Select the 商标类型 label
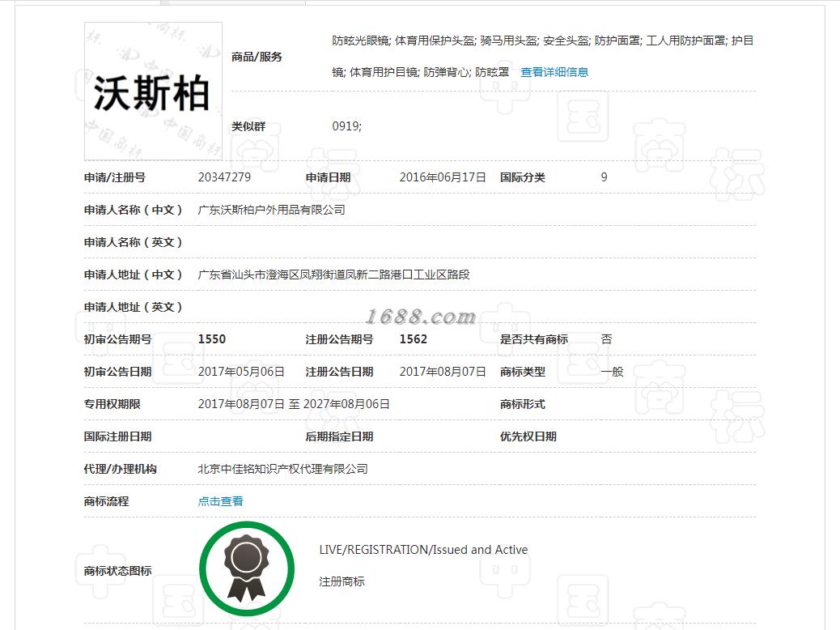 pos(522,372)
